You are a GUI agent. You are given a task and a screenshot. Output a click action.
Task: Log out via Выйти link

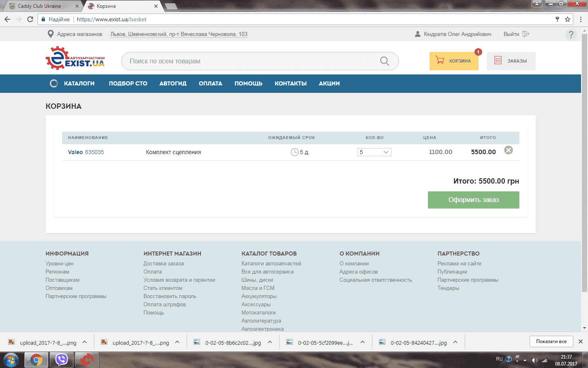pos(516,34)
